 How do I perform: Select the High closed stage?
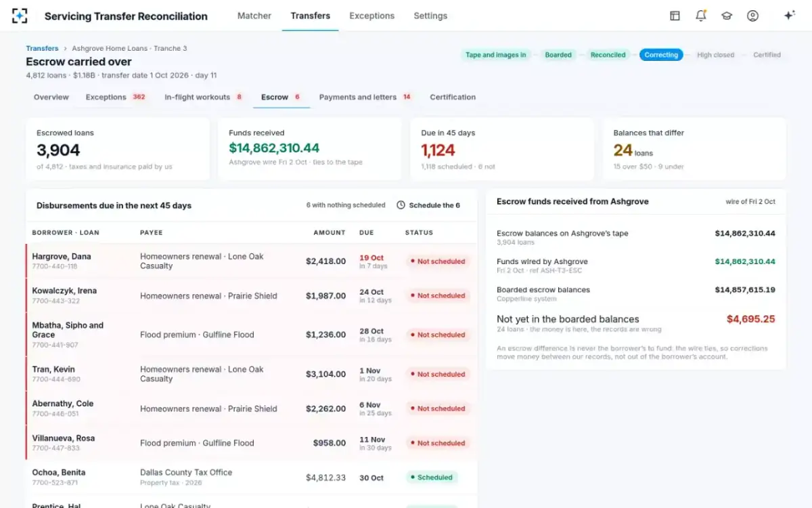pyautogui.click(x=715, y=55)
